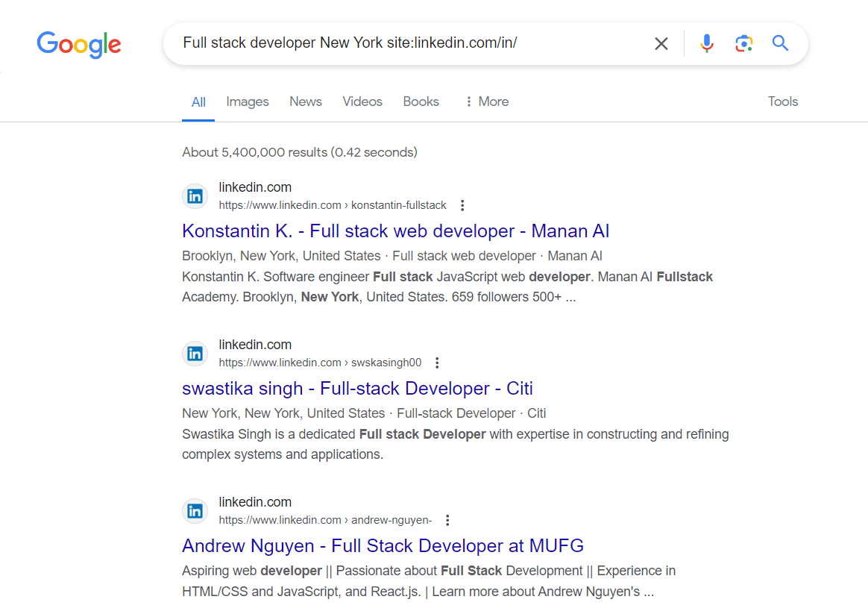Image resolution: width=868 pixels, height=614 pixels.
Task: Open three-dot menu for swskasingh00 result
Action: pos(437,363)
